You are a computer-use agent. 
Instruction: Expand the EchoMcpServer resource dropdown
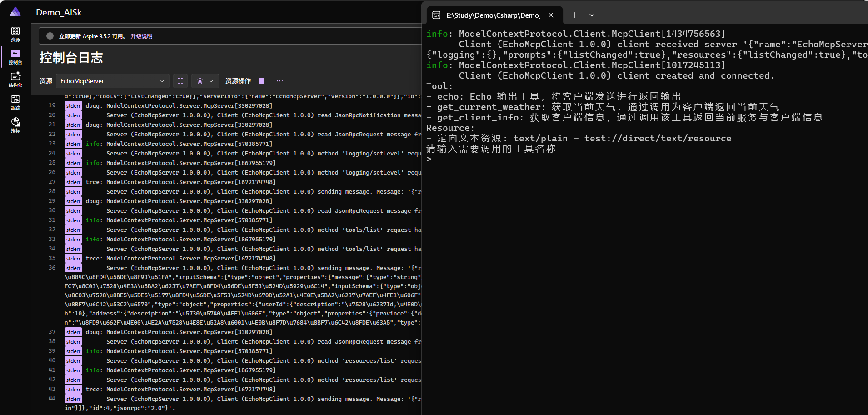113,81
